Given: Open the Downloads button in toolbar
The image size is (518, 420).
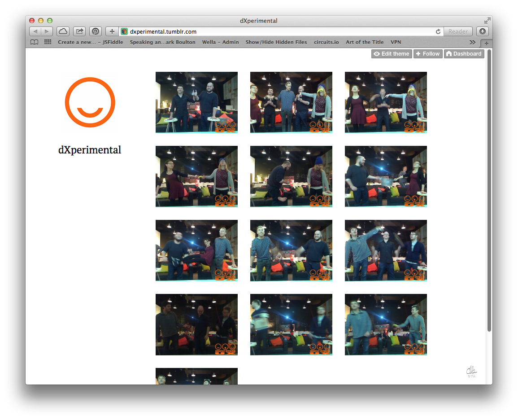Looking at the screenshot, I should click(483, 31).
